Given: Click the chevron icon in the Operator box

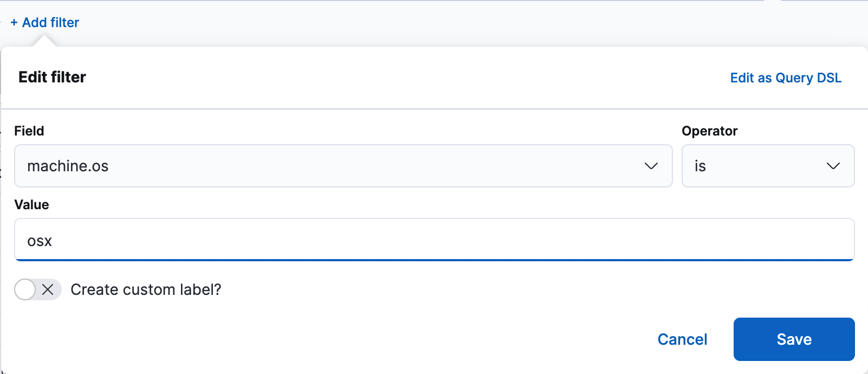Looking at the screenshot, I should tap(833, 166).
